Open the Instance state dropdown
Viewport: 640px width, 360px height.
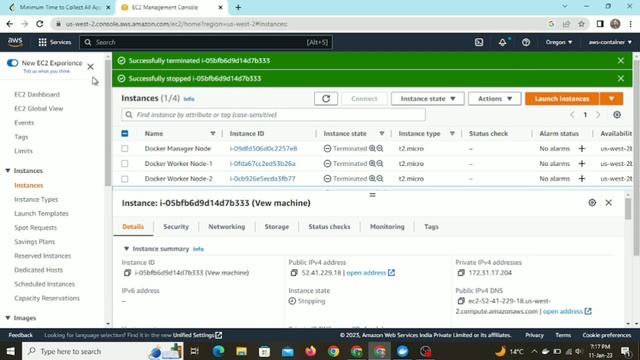427,99
